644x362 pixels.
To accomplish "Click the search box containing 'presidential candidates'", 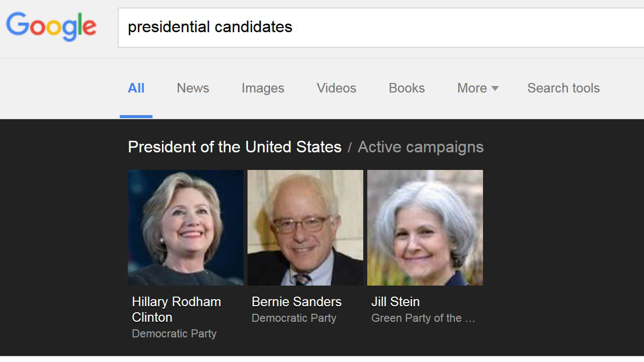I will (x=352, y=27).
